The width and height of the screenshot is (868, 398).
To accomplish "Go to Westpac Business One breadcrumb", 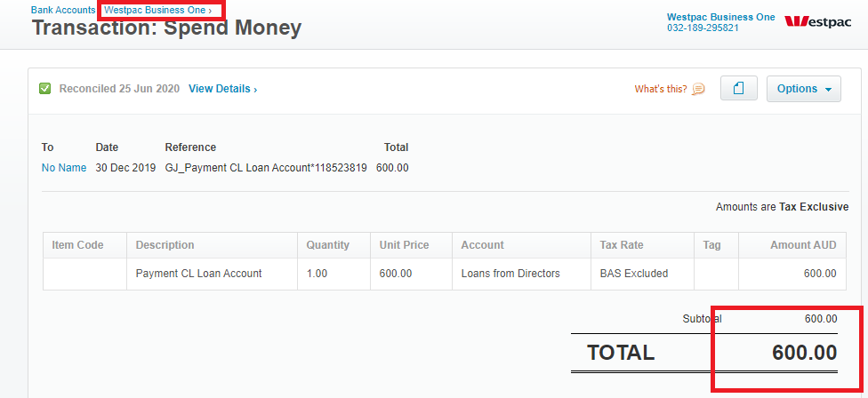I will (x=157, y=10).
